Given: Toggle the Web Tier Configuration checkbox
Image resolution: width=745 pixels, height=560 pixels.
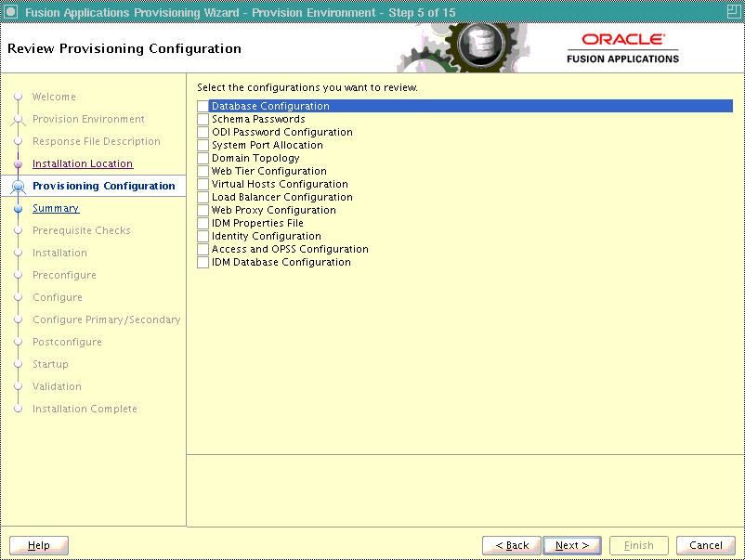Looking at the screenshot, I should pos(203,171).
